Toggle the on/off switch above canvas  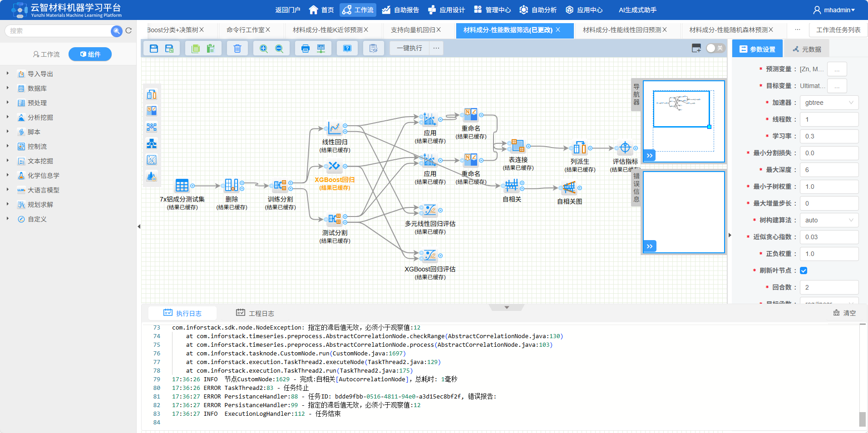pyautogui.click(x=715, y=48)
